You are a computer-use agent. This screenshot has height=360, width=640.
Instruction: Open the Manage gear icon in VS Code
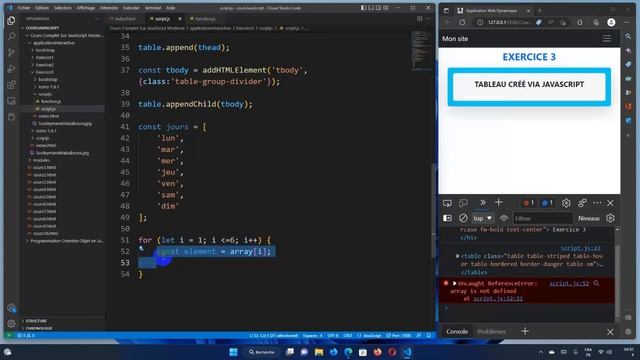click(x=11, y=324)
